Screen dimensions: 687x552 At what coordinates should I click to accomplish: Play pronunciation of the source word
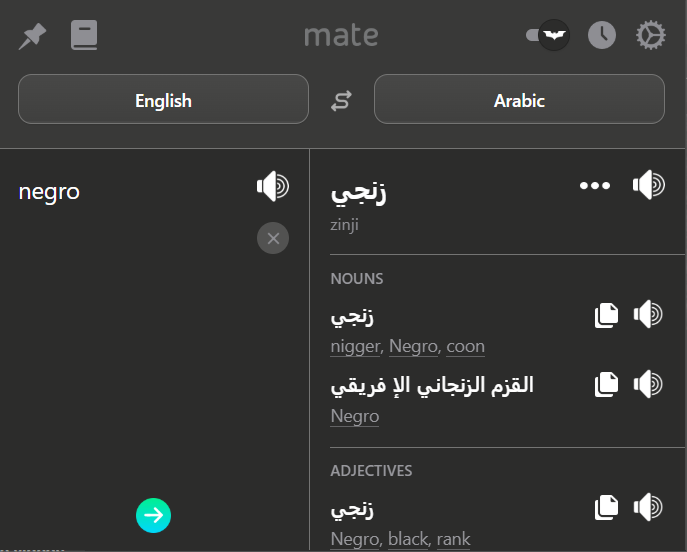point(273,186)
